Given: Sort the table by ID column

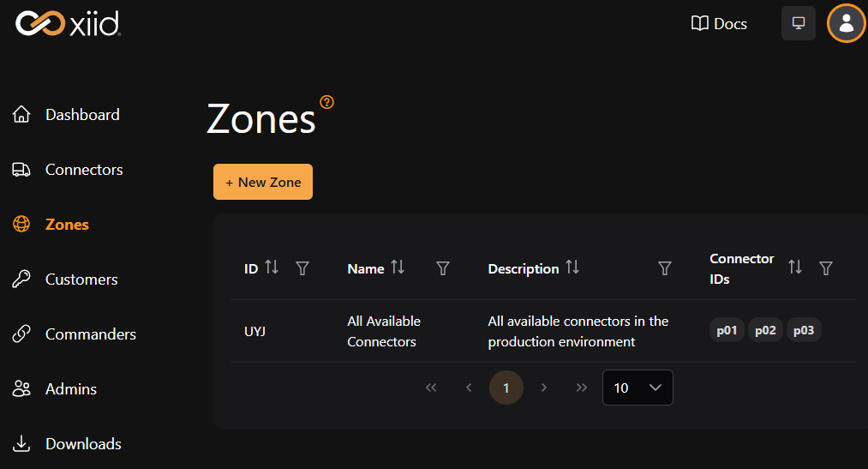Looking at the screenshot, I should 272,268.
